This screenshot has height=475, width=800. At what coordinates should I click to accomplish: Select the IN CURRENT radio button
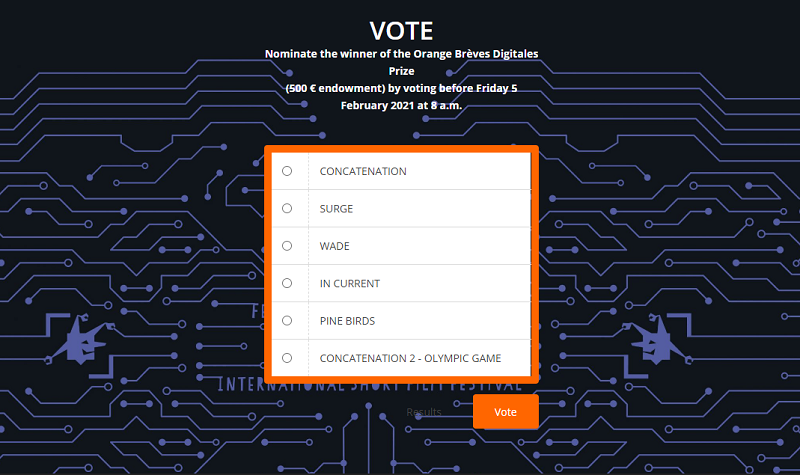point(287,283)
